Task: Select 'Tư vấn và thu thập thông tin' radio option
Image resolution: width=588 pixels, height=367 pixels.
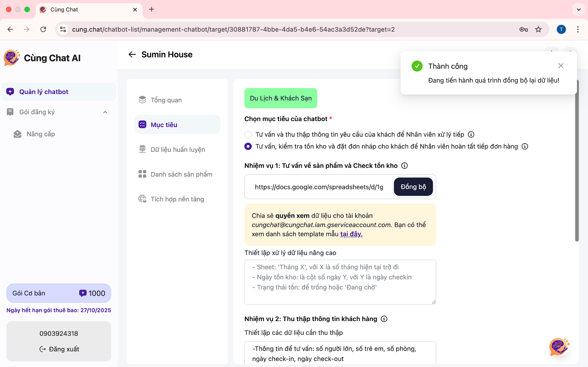Action: [248, 134]
